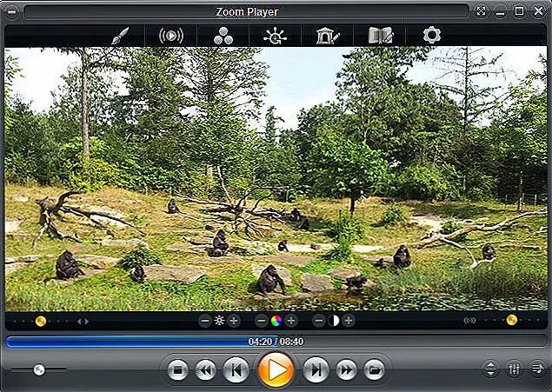Viewport: 552px width, 392px height.
Task: Click the round menu button in title bar
Action: [x=11, y=11]
